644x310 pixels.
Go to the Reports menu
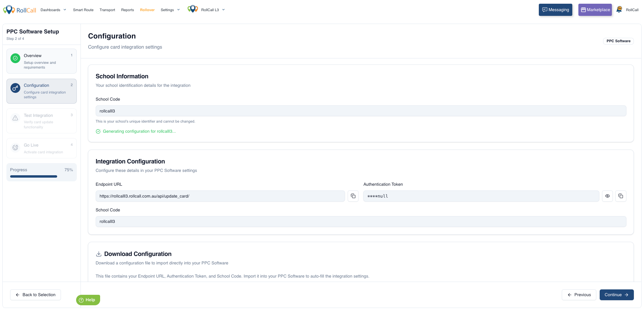(128, 10)
